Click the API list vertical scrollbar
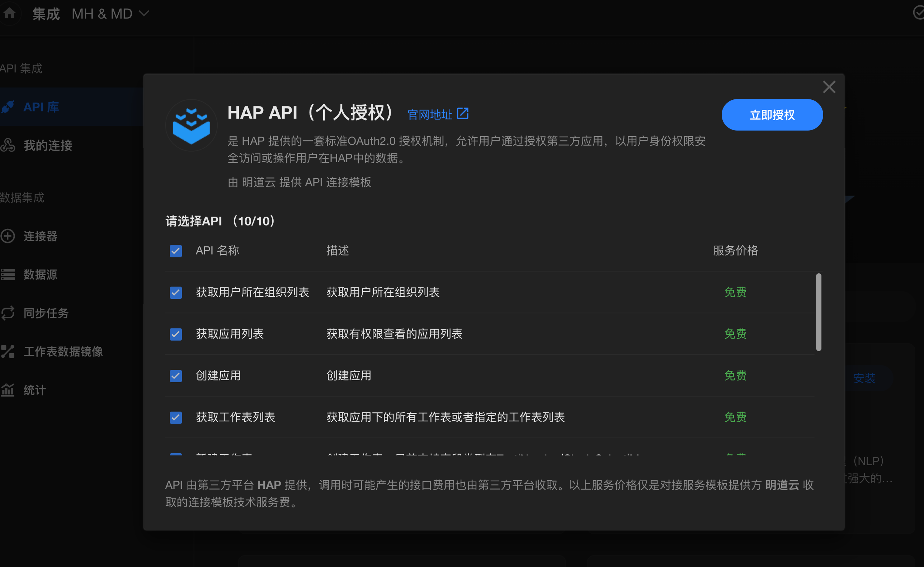924x567 pixels. [x=819, y=312]
